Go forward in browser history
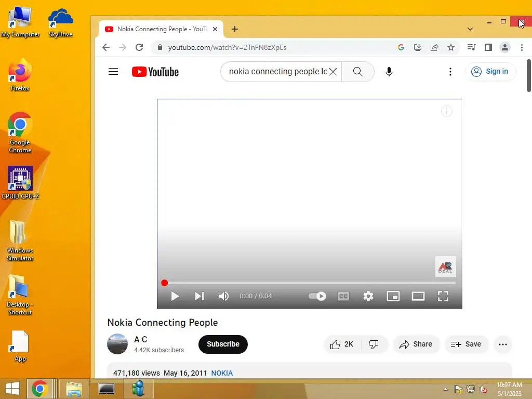 [x=123, y=47]
